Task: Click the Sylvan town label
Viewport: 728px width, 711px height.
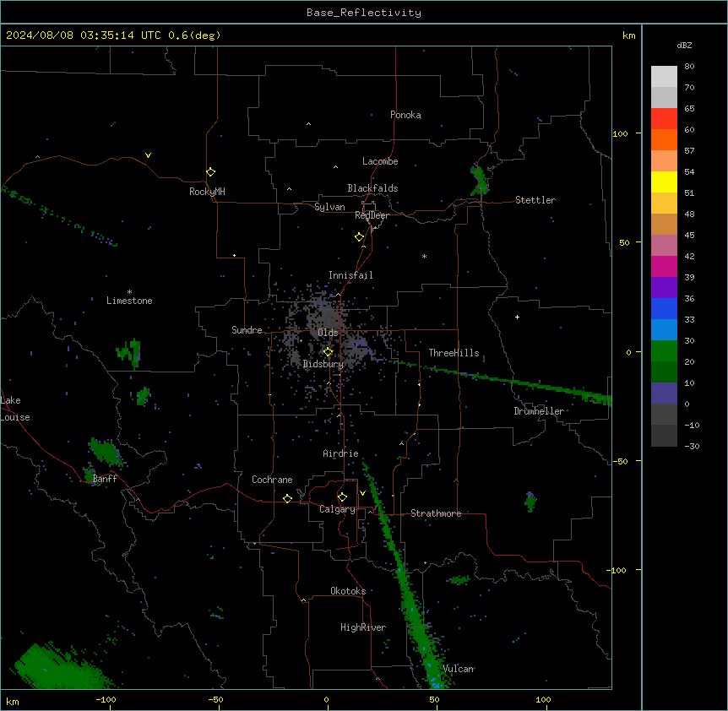Action: [329, 207]
